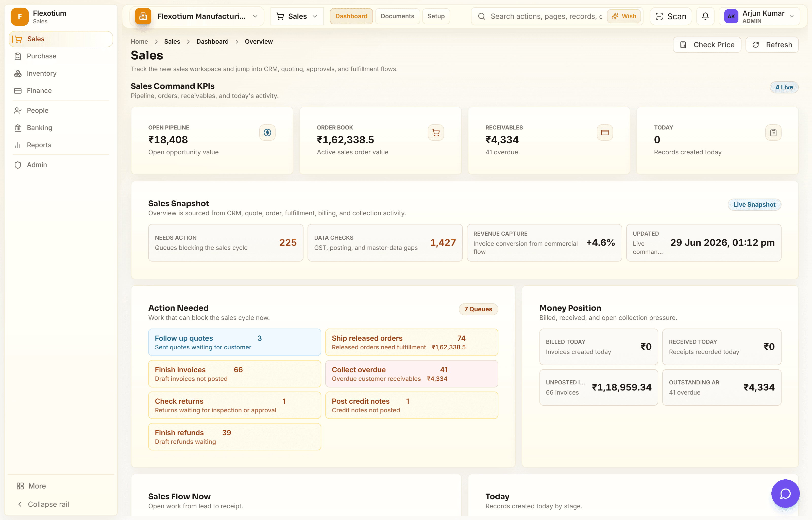Open the Purchase module in the sidebar

pyautogui.click(x=61, y=56)
